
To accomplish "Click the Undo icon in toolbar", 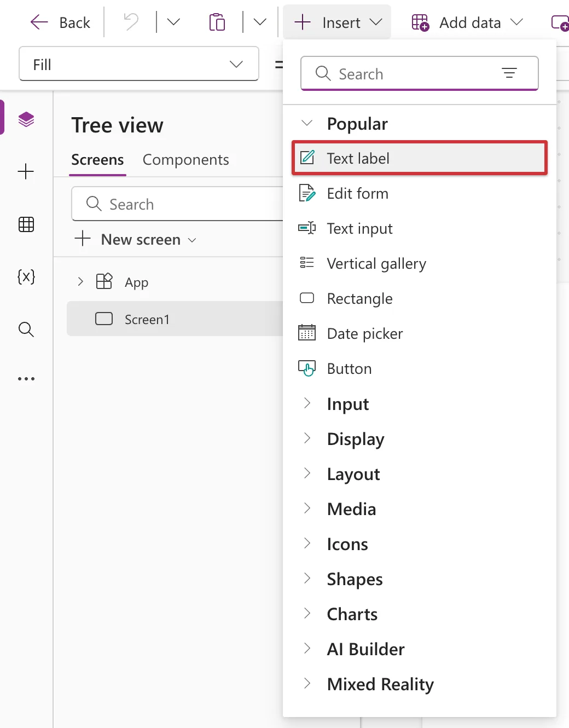I will click(131, 22).
